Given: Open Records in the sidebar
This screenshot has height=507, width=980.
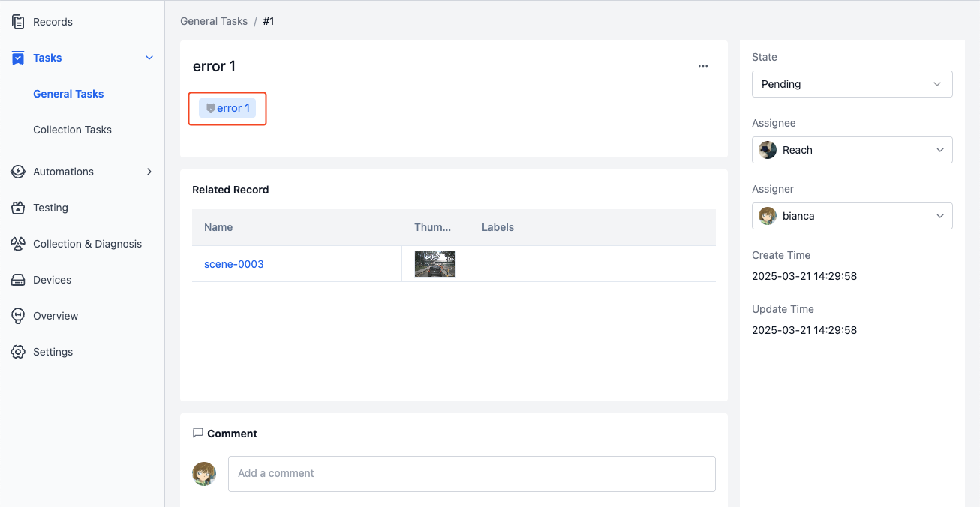Looking at the screenshot, I should [x=53, y=22].
